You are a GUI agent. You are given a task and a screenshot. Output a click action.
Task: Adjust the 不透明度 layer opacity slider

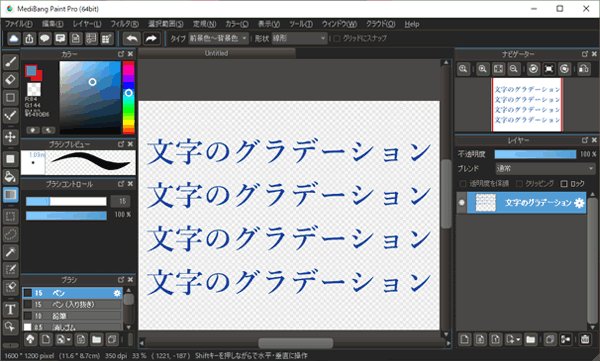(x=535, y=154)
